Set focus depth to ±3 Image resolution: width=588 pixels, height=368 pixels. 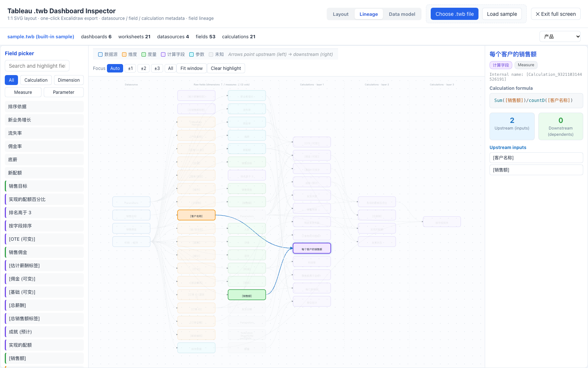[x=157, y=68]
